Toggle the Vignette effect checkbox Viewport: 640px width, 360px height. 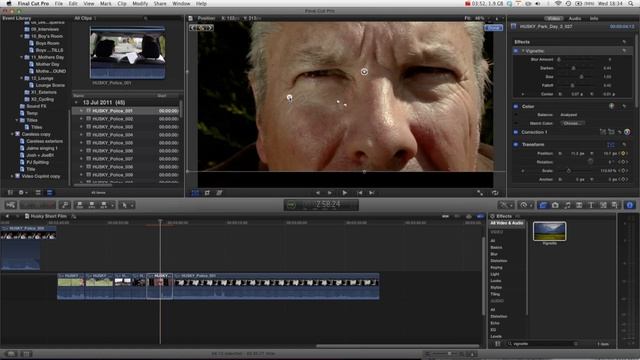tap(516, 51)
